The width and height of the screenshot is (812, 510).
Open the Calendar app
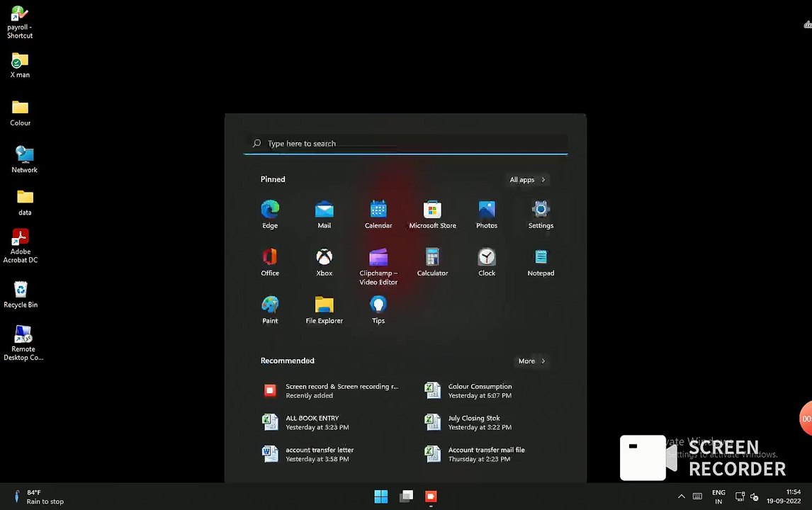[x=378, y=215]
